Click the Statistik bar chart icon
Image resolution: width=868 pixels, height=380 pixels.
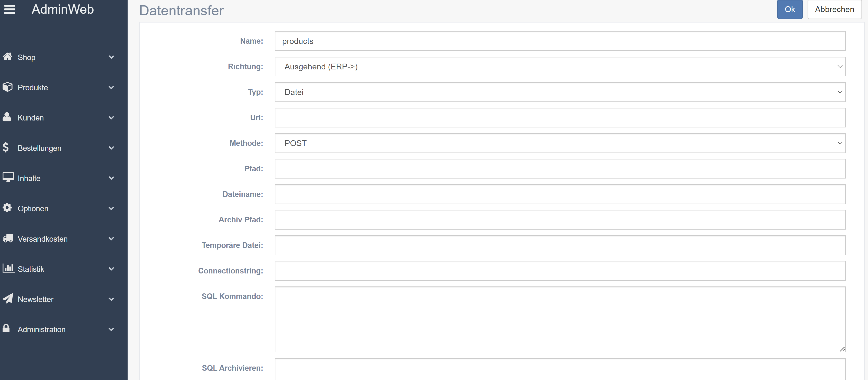tap(8, 268)
